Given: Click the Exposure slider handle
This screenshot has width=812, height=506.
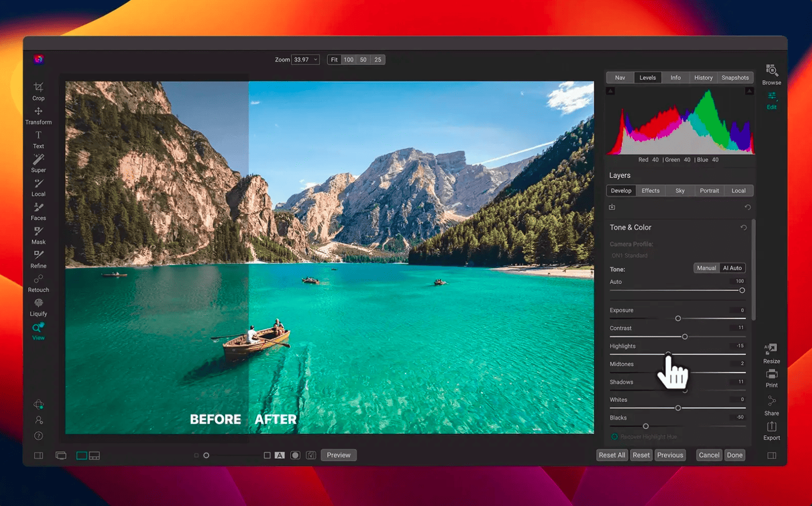Looking at the screenshot, I should pyautogui.click(x=678, y=318).
